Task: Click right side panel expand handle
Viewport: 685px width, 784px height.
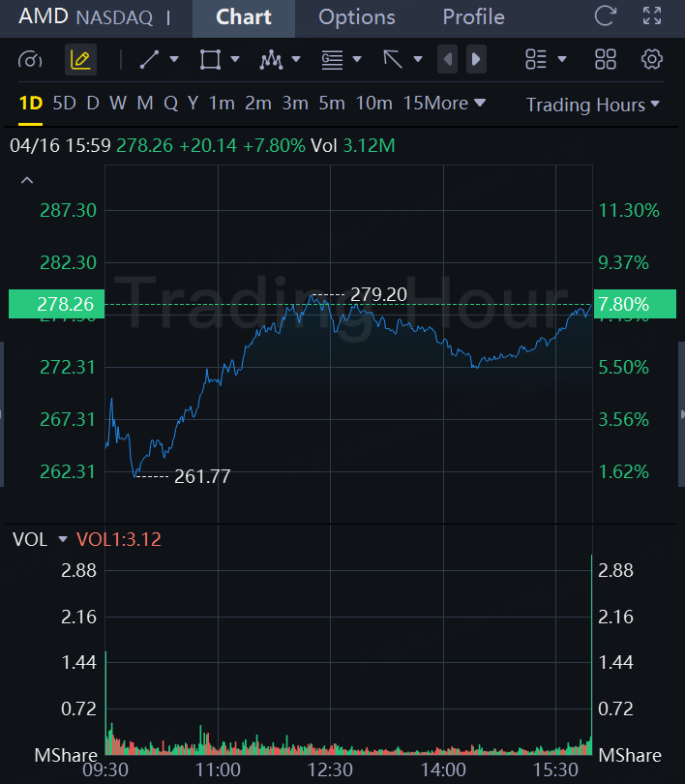Action: point(681,414)
